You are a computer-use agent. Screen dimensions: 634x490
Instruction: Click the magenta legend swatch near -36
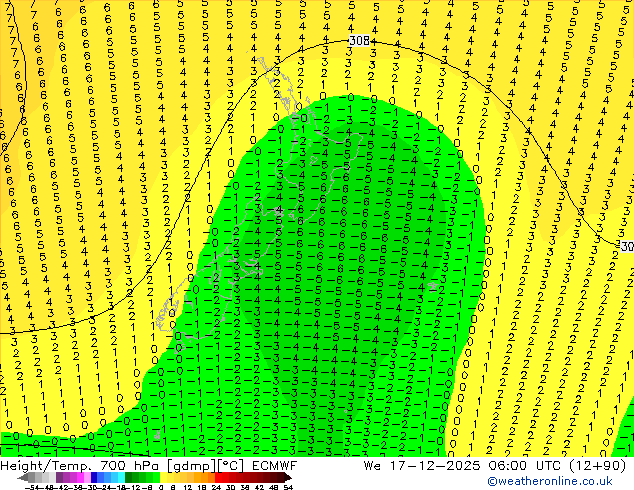coord(80,477)
